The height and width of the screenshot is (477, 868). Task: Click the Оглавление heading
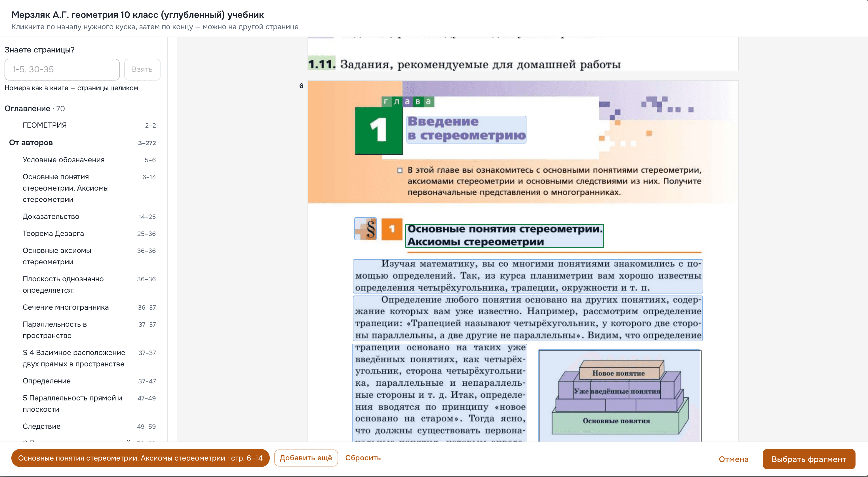pyautogui.click(x=27, y=108)
